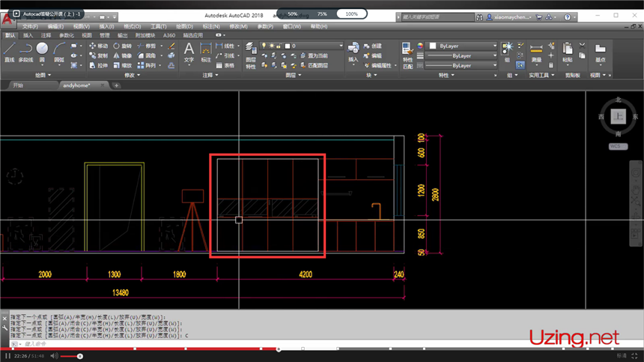Click the Text (文字) annotation tool
The width and height of the screenshot is (644, 362).
pos(189,51)
